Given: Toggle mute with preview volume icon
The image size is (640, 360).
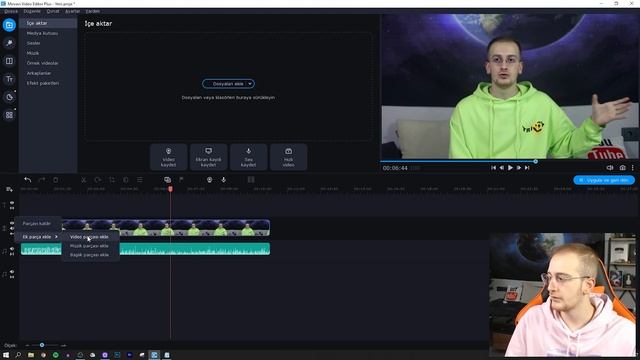Looking at the screenshot, I should tap(610, 168).
